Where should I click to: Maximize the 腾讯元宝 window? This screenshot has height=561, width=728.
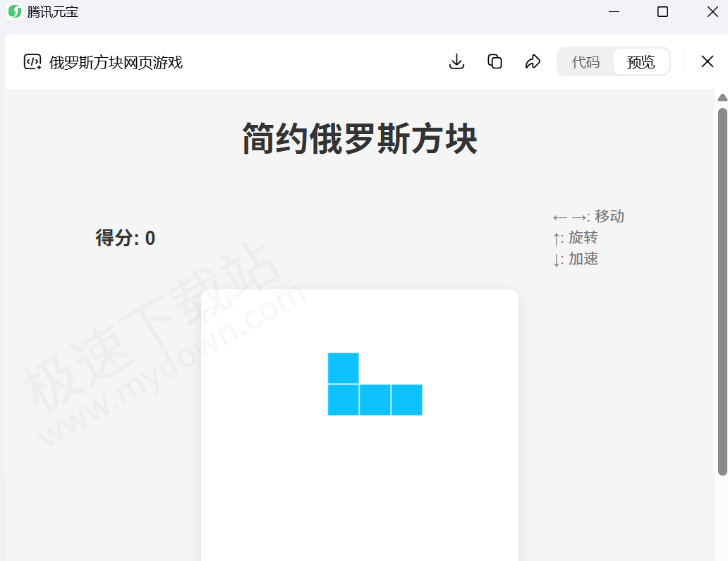pyautogui.click(x=662, y=12)
